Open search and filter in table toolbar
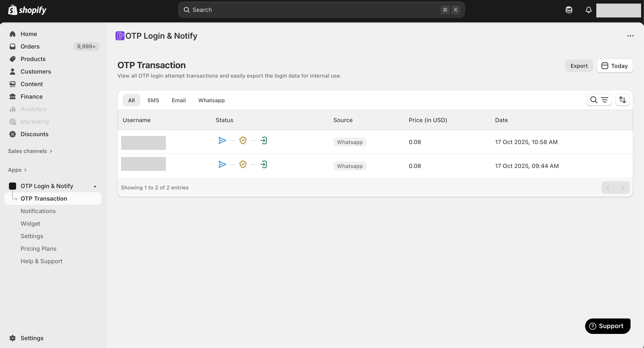 click(599, 100)
